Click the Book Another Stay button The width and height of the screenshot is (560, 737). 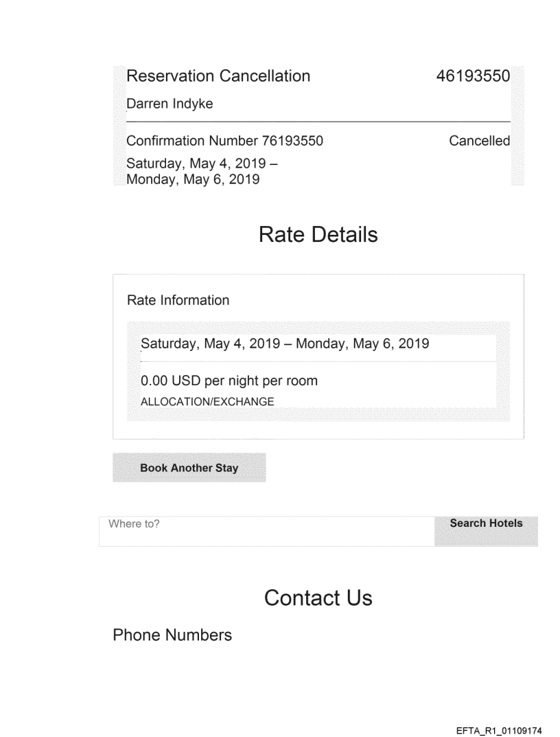189,468
